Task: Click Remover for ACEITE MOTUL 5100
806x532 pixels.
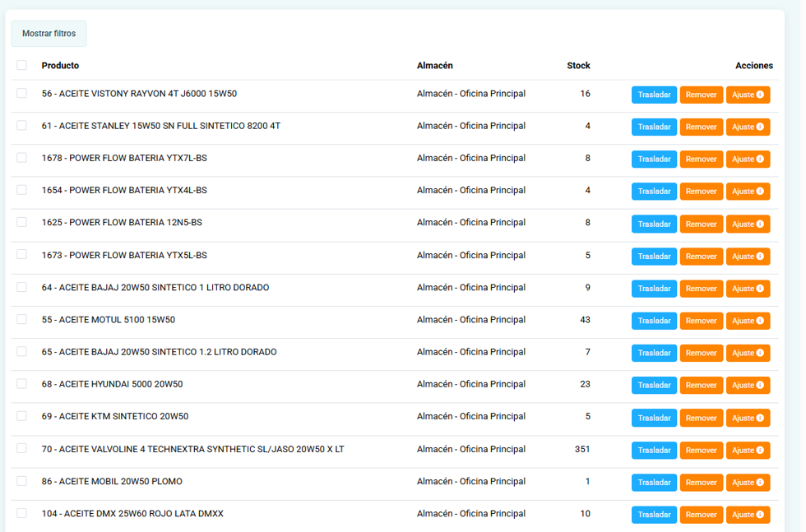Action: coord(701,321)
